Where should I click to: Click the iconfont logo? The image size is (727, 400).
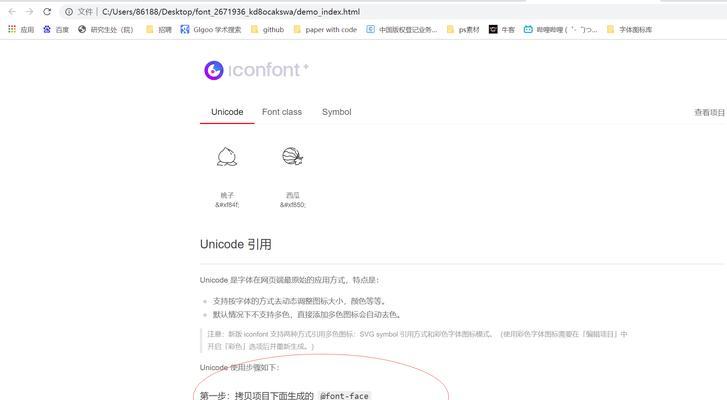point(256,70)
